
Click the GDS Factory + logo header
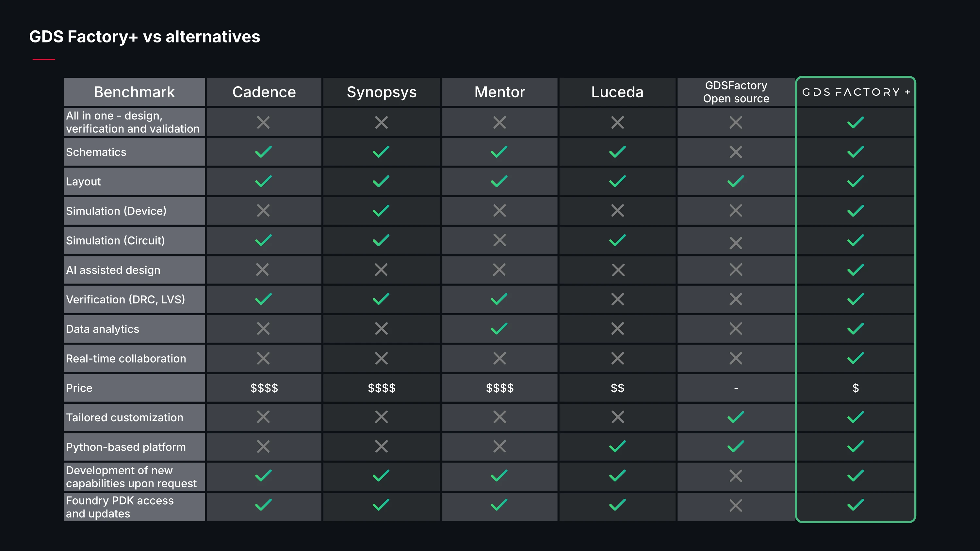click(x=856, y=92)
